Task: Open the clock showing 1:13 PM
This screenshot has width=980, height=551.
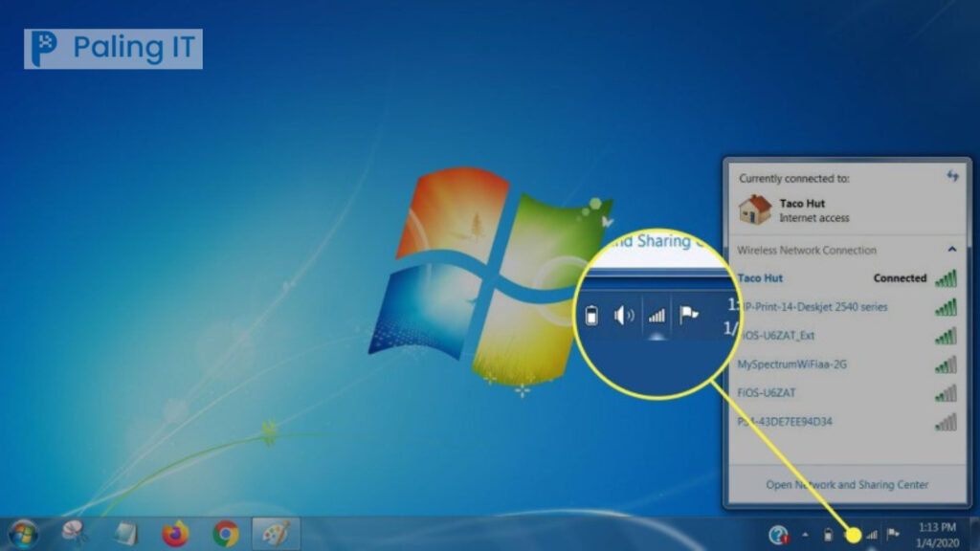Action: point(937,535)
